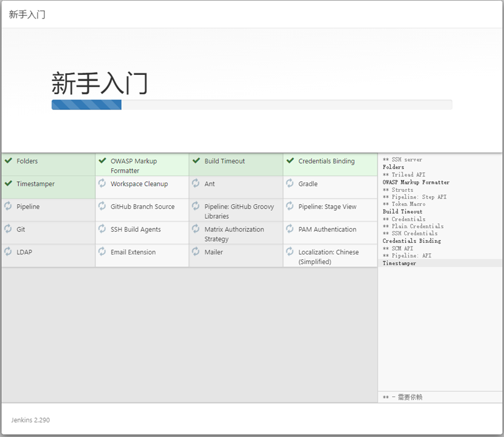The height and width of the screenshot is (437, 504).
Task: Select the PAM Authentication label
Action: pos(327,229)
